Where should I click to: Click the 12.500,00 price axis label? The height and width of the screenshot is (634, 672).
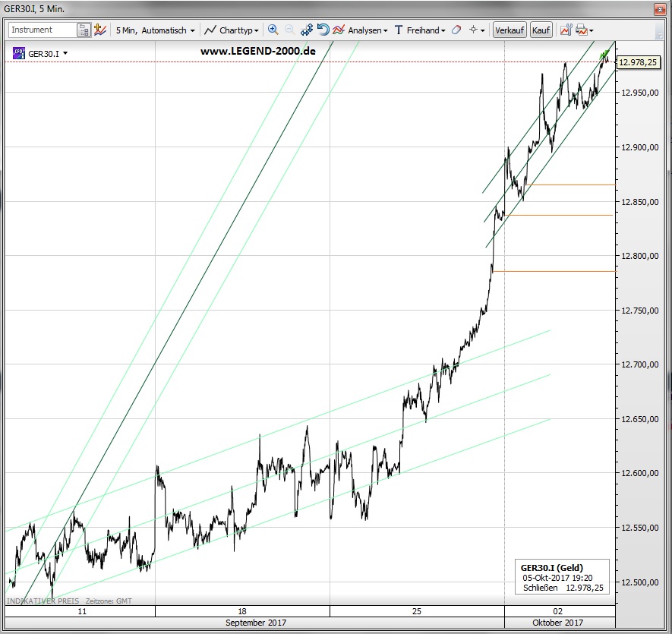pos(640,582)
